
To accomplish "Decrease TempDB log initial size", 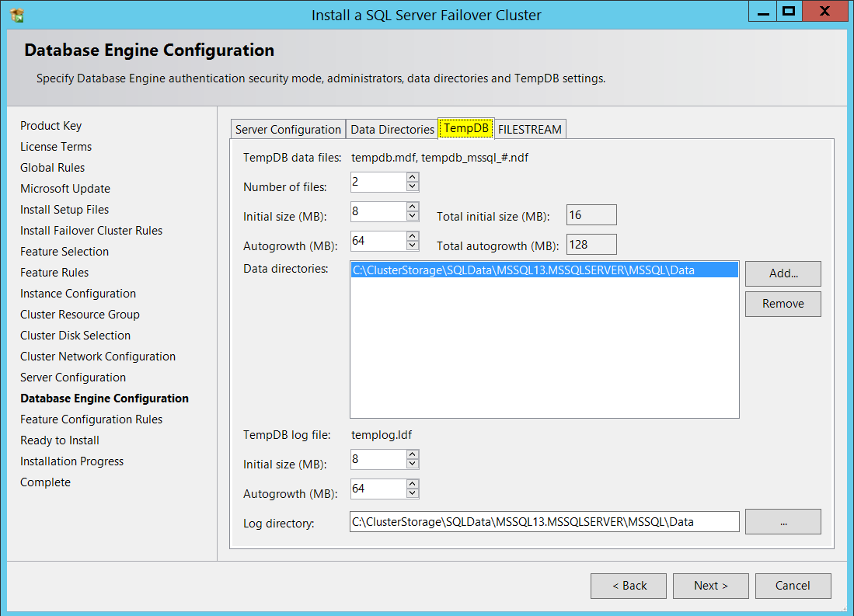I will 413,464.
